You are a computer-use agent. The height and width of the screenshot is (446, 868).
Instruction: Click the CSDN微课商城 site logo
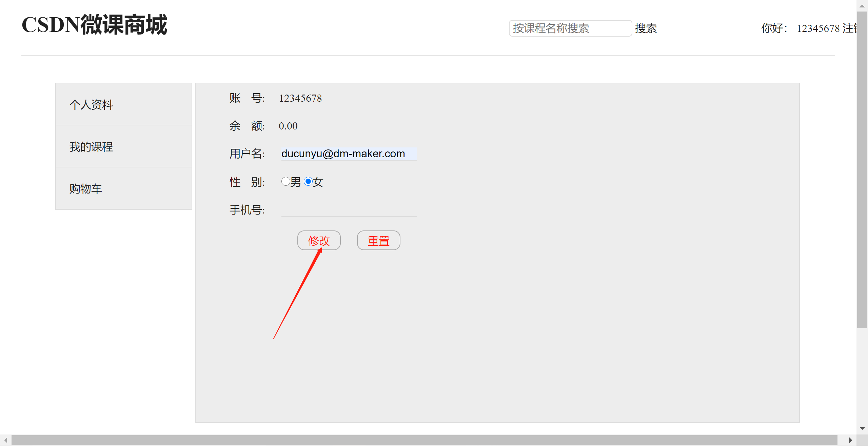(x=94, y=24)
